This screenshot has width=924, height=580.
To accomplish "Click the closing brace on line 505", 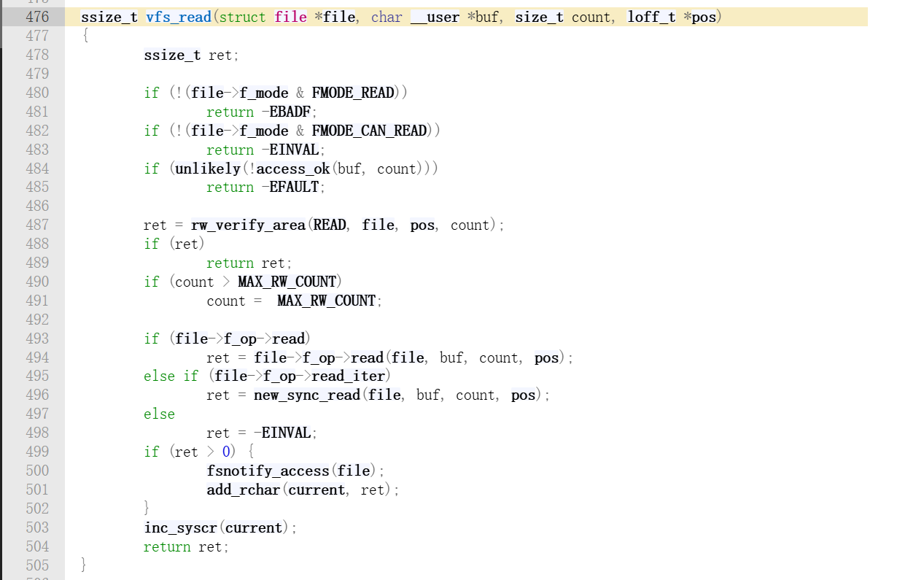I will tap(84, 565).
